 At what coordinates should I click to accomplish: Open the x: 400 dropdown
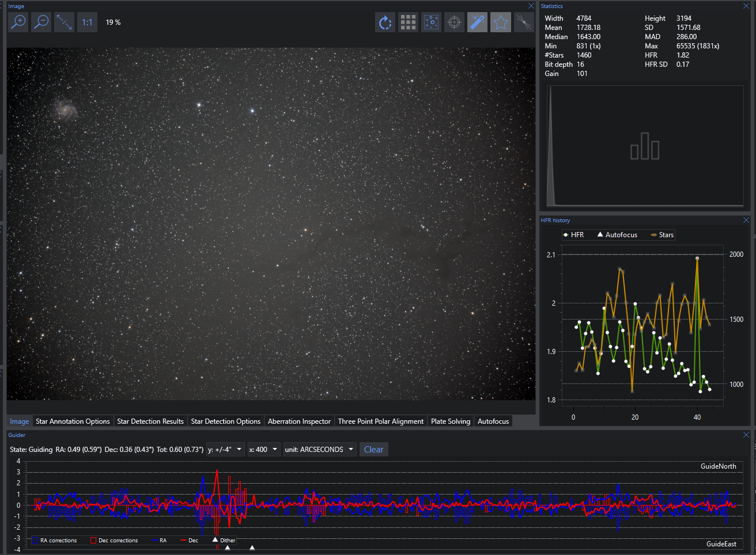coord(263,450)
